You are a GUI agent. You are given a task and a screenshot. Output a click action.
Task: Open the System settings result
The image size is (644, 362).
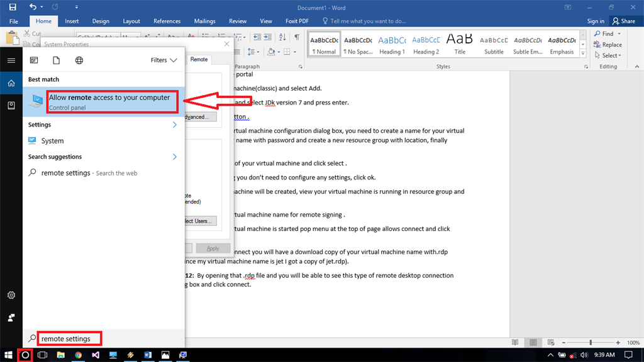click(x=104, y=140)
